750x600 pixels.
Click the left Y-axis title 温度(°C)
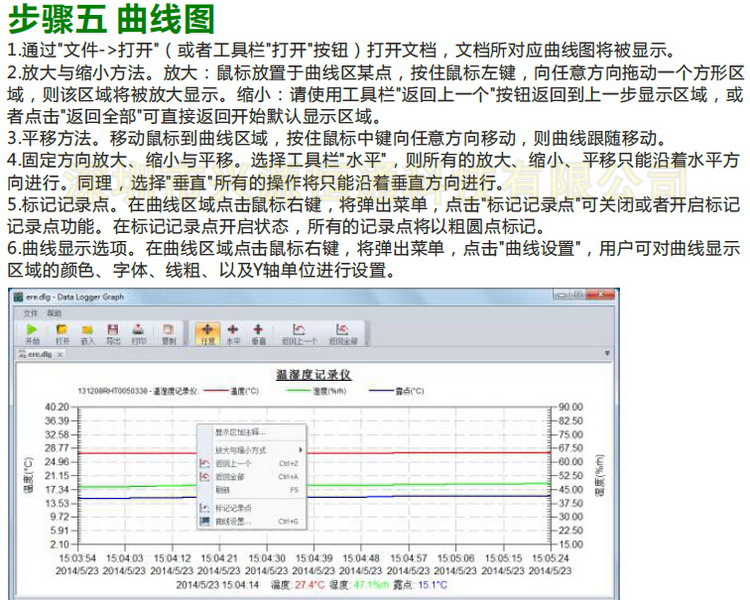(x=29, y=475)
